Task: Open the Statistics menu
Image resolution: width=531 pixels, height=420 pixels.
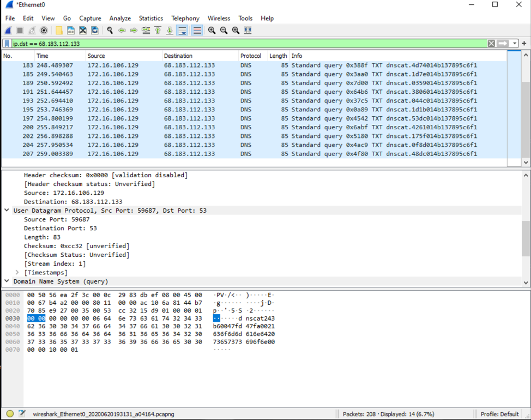Action: coord(151,19)
